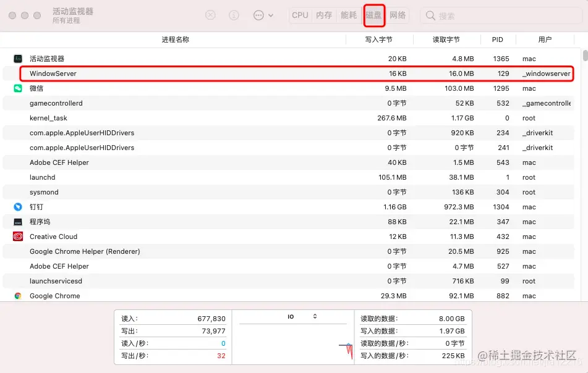This screenshot has width=588, height=373.
Task: Select the launchd process row
Action: click(x=288, y=177)
